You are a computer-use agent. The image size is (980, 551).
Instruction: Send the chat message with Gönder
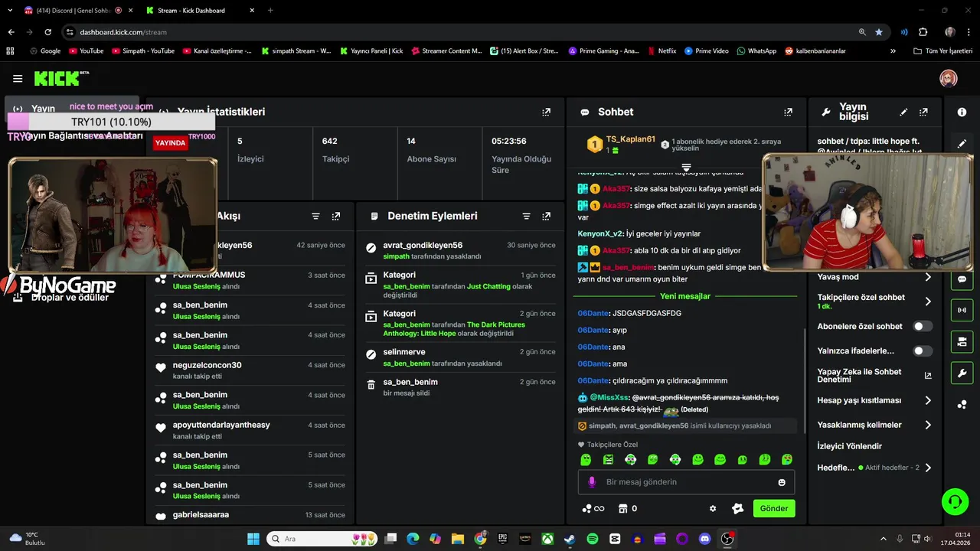[x=773, y=508]
